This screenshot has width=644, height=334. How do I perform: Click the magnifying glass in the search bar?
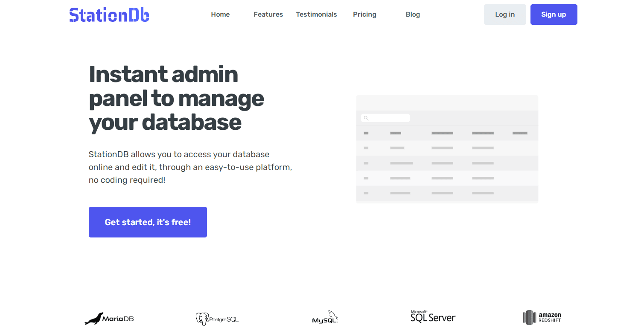366,118
